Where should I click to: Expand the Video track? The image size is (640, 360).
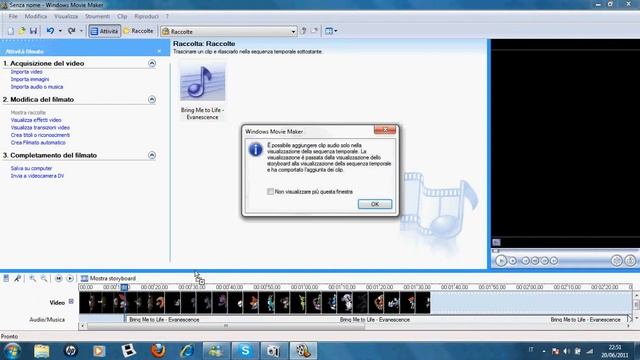click(71, 302)
